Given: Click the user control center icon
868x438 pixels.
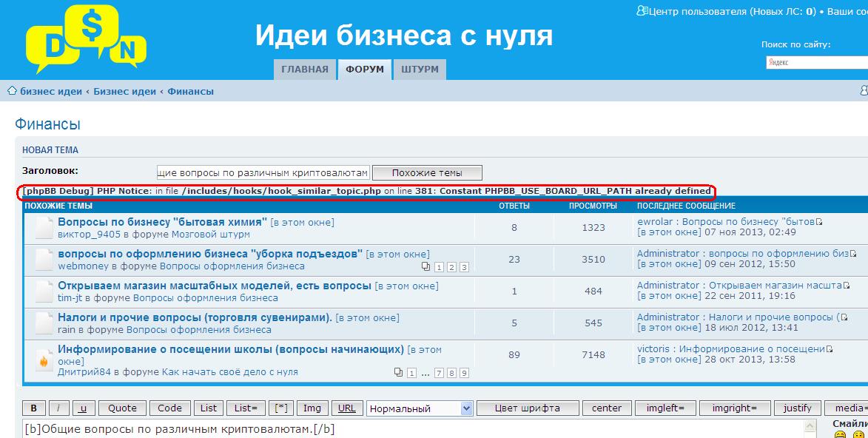Looking at the screenshot, I should 642,11.
